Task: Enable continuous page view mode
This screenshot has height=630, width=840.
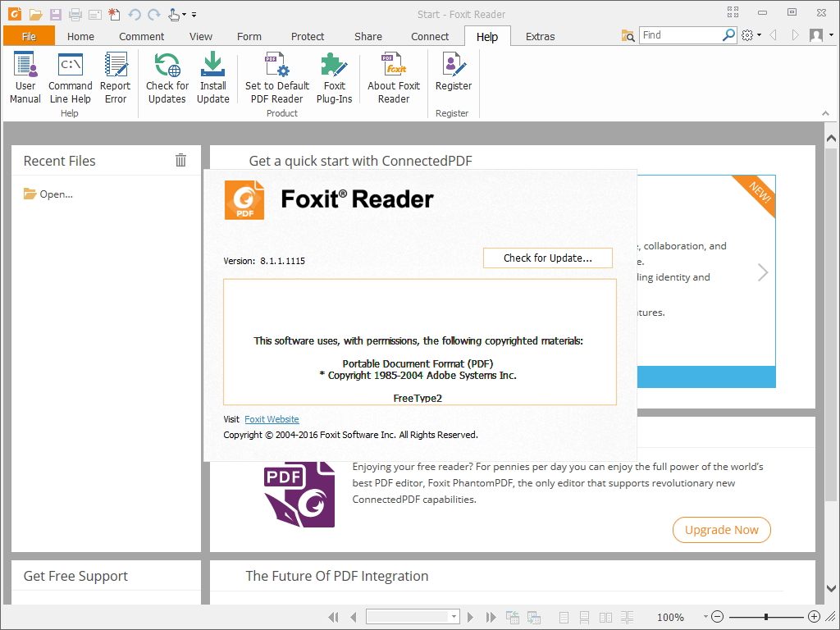Action: pyautogui.click(x=583, y=617)
